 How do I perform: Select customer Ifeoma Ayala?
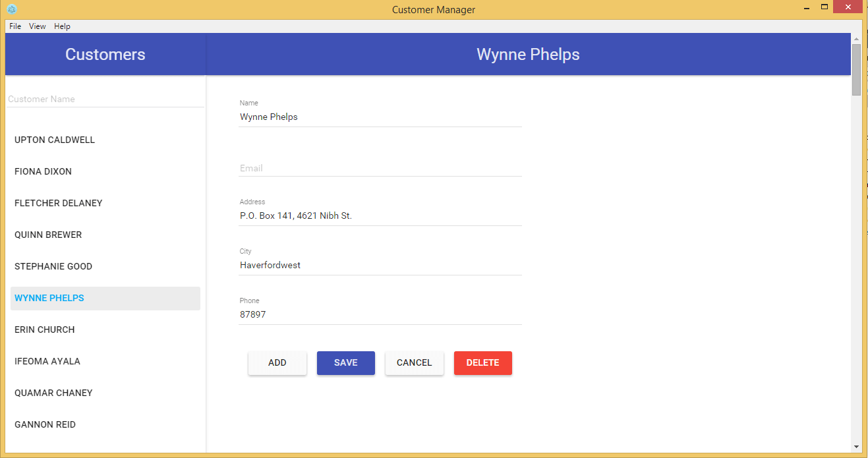[105, 361]
